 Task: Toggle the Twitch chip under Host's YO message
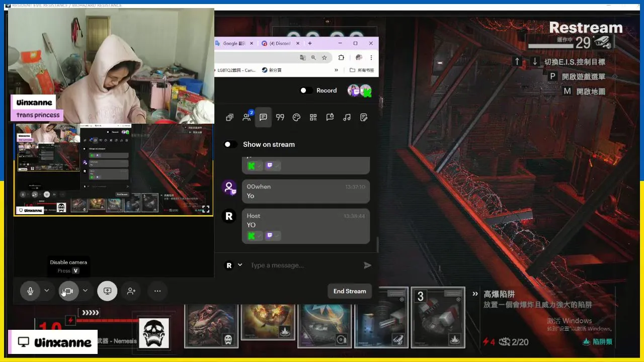click(273, 235)
